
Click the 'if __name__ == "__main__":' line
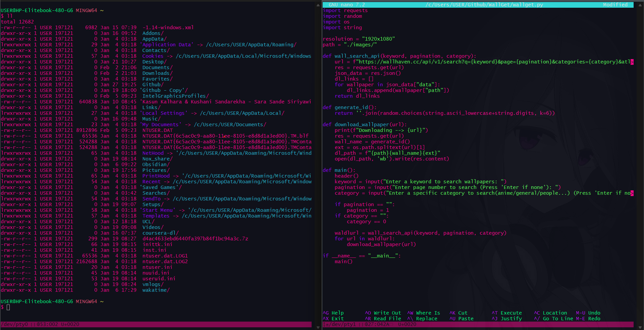(x=362, y=256)
